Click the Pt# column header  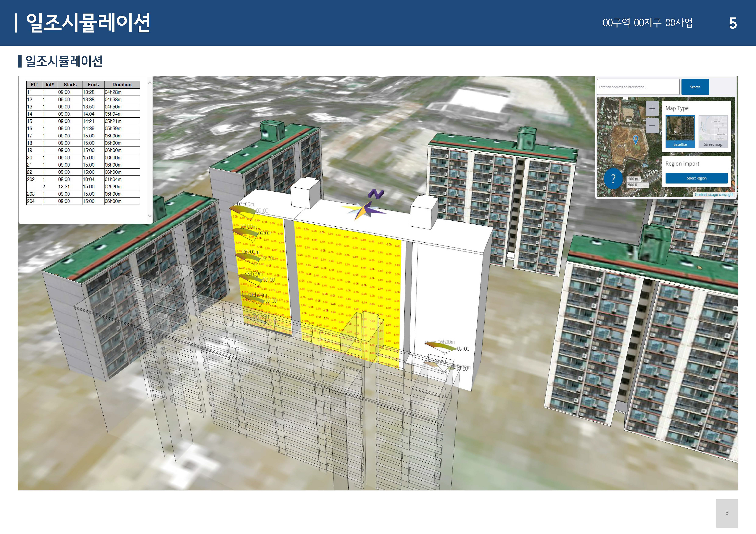point(34,85)
